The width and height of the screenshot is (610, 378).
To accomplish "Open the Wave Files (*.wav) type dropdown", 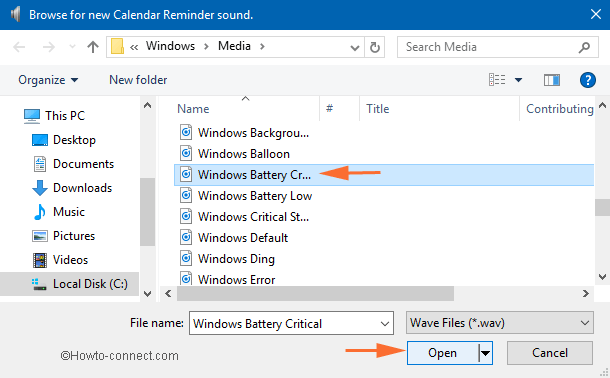I will [x=500, y=323].
